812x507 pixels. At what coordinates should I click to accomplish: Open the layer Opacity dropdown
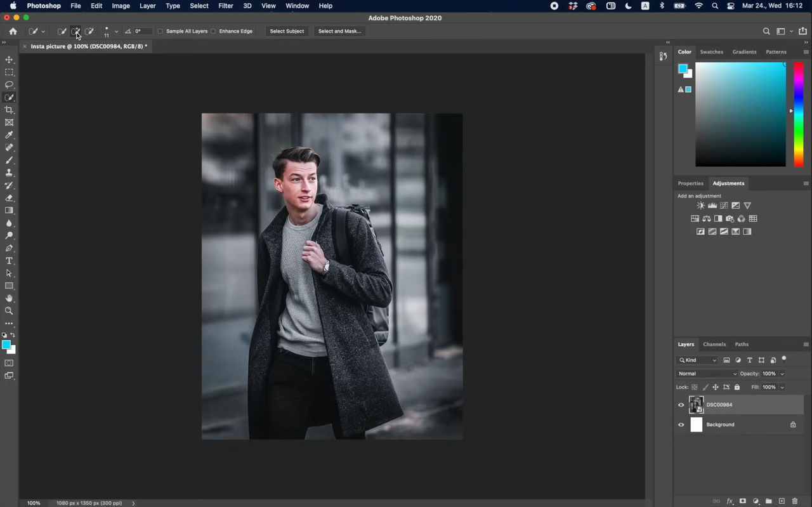781,373
